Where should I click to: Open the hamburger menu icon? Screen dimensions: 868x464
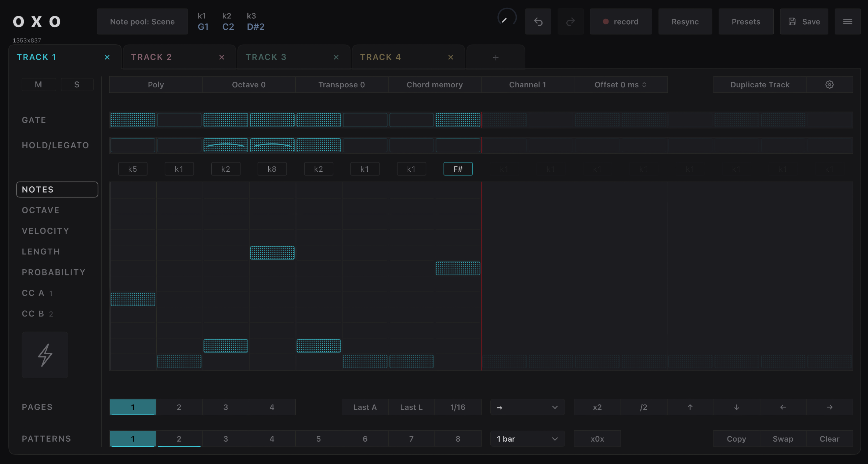pyautogui.click(x=847, y=22)
